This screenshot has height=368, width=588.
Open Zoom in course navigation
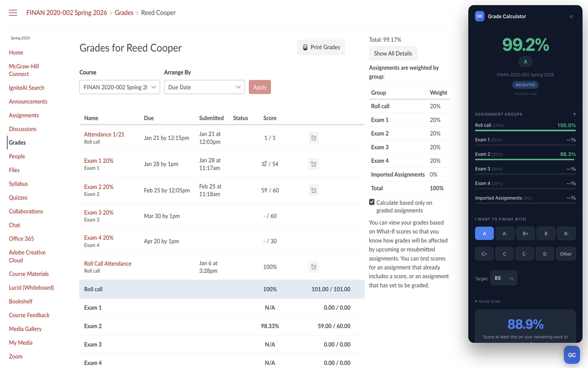16,356
